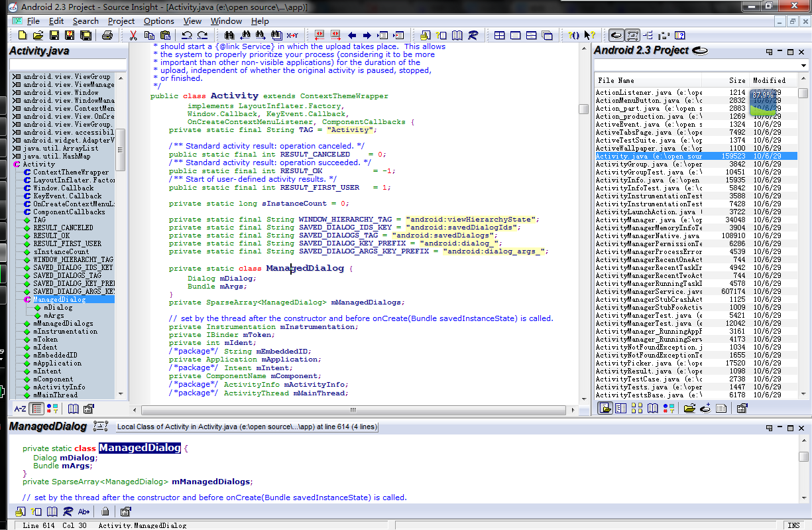Click the Modified column header
This screenshot has width=812, height=530.
click(773, 80)
